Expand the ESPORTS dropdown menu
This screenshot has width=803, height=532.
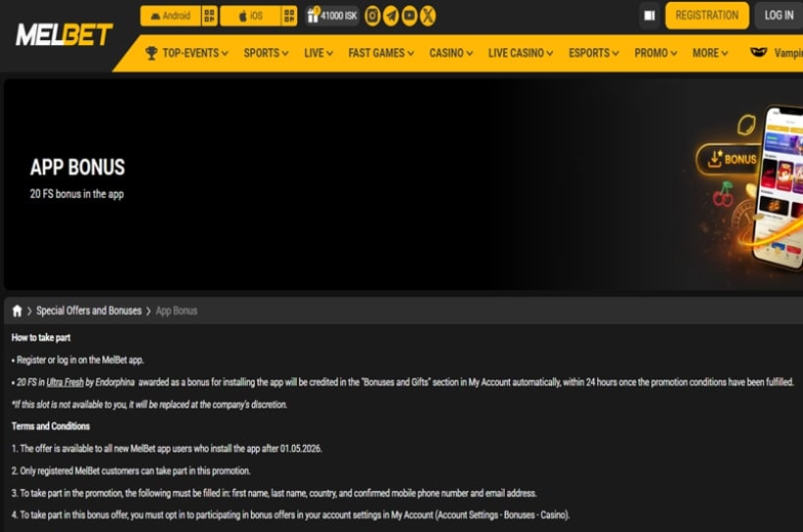coord(593,53)
